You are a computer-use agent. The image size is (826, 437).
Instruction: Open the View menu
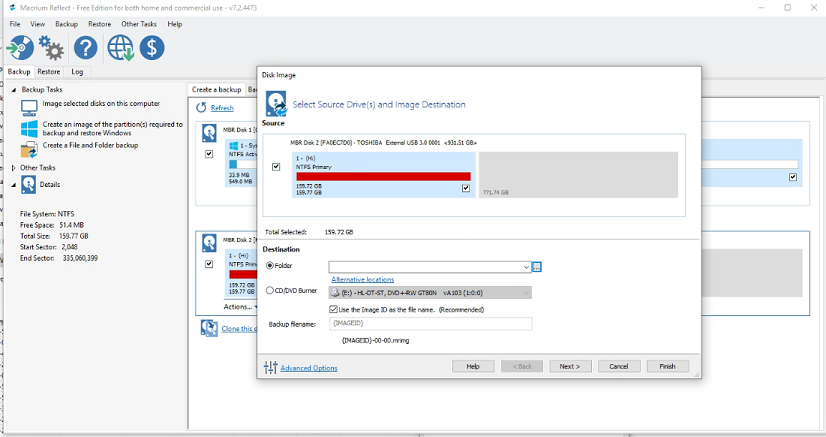pos(37,24)
